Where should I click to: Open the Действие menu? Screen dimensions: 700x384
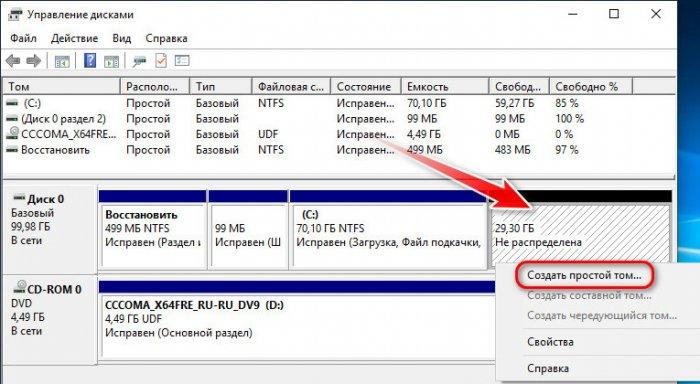(74, 38)
